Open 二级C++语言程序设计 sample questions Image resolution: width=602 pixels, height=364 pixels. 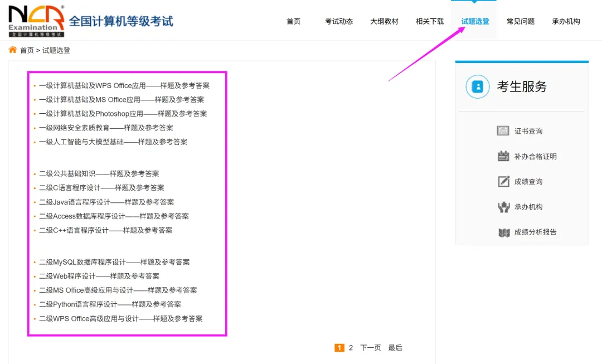(105, 230)
